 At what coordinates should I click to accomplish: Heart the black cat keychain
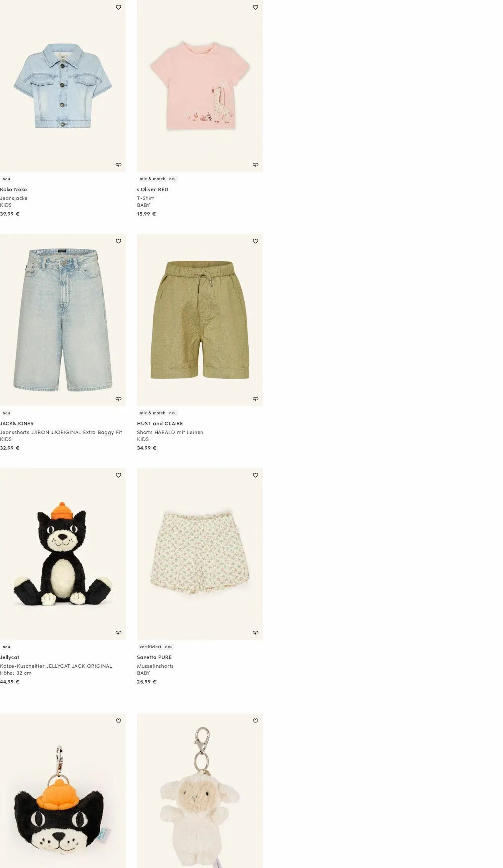pyautogui.click(x=118, y=721)
